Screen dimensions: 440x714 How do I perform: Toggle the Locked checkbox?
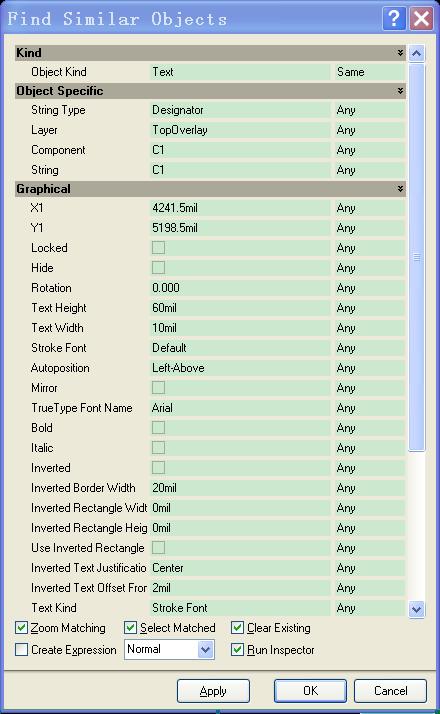pyautogui.click(x=158, y=248)
